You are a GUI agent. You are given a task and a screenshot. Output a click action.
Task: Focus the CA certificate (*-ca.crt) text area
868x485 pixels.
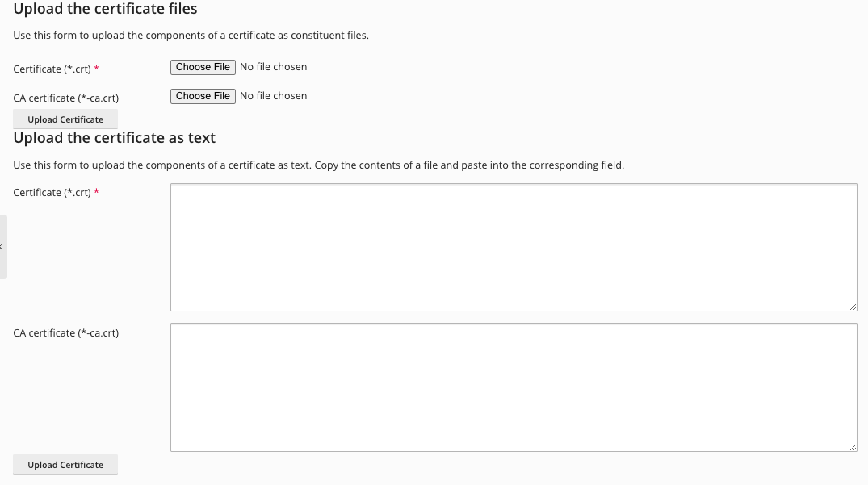coord(514,387)
